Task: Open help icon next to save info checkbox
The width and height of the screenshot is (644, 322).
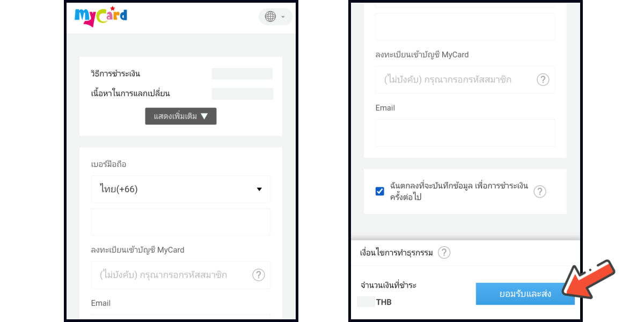Action: pyautogui.click(x=540, y=192)
